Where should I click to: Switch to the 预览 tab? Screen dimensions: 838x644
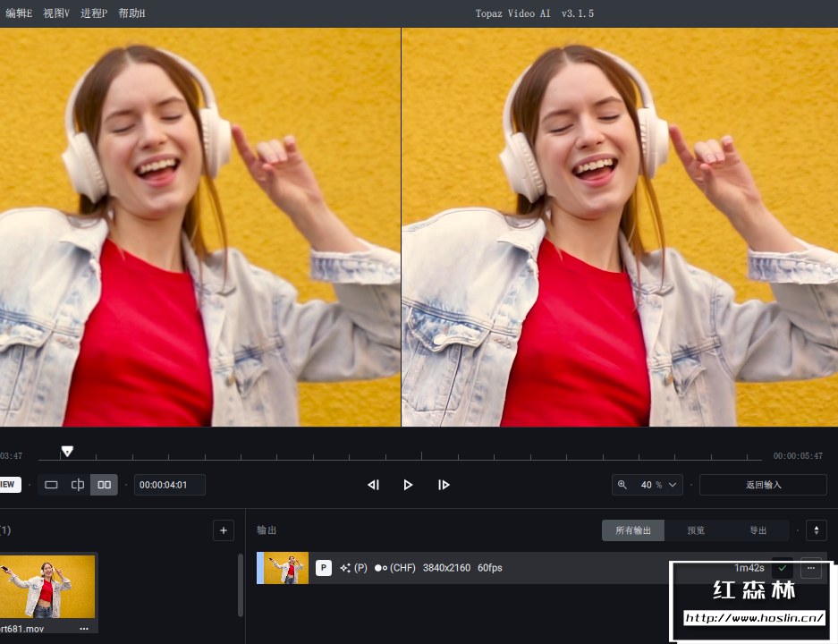pos(696,530)
